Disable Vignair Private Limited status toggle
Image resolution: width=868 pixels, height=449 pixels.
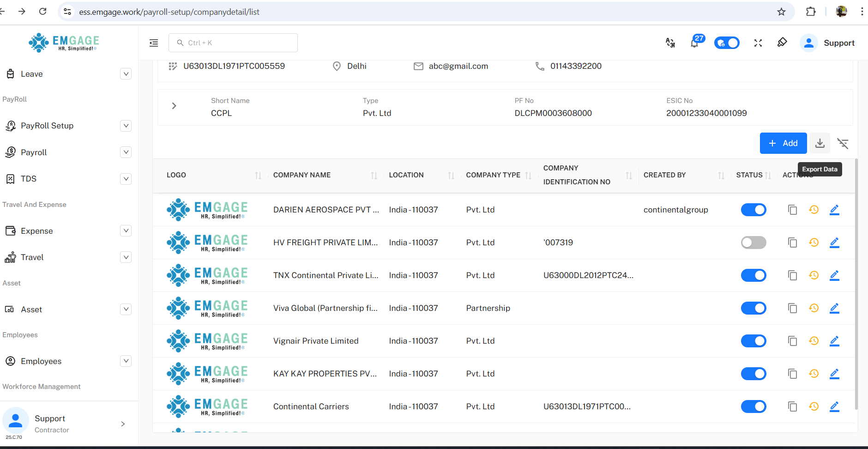click(x=753, y=341)
